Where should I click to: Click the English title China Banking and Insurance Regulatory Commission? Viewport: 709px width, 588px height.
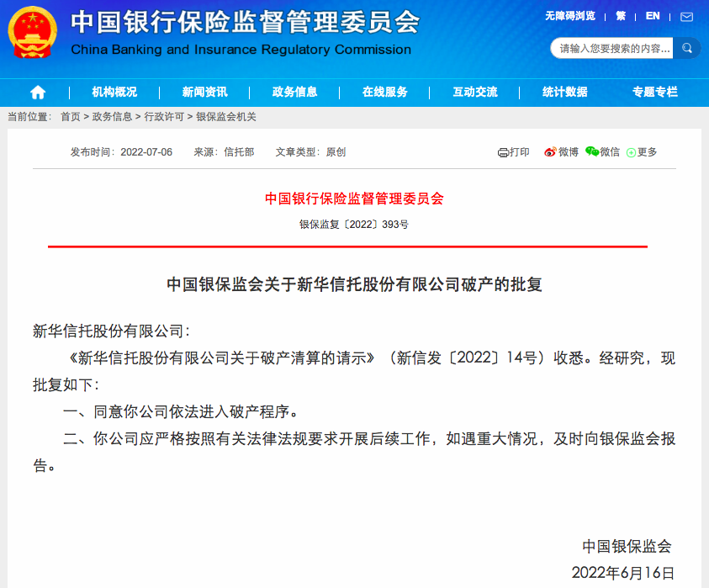click(241, 50)
